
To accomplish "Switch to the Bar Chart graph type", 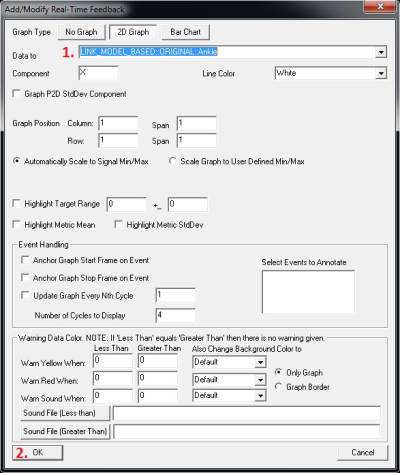I will click(186, 32).
